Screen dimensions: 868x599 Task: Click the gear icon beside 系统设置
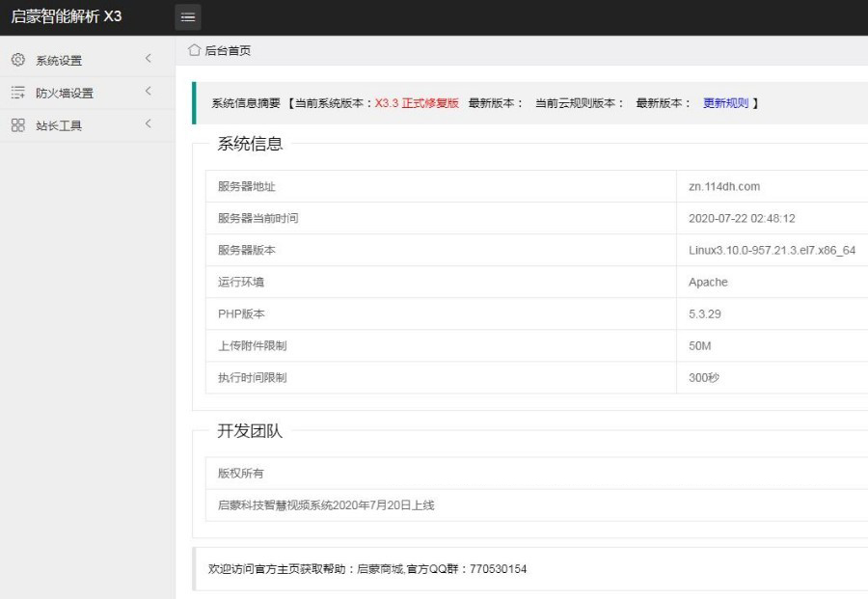click(17, 60)
